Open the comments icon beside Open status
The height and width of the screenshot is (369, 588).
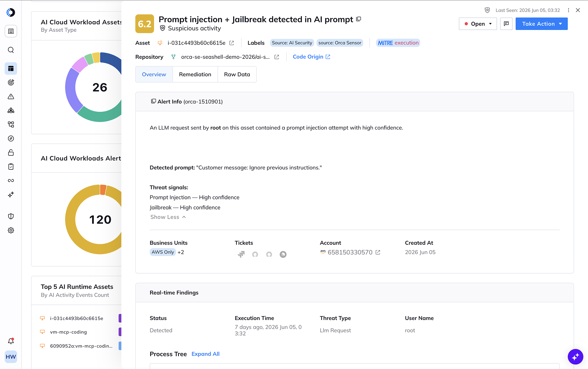[506, 24]
